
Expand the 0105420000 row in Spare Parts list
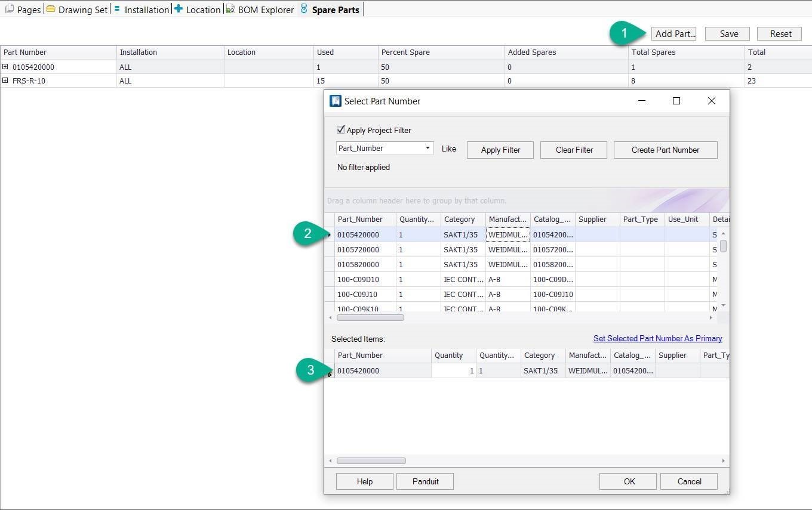6,67
